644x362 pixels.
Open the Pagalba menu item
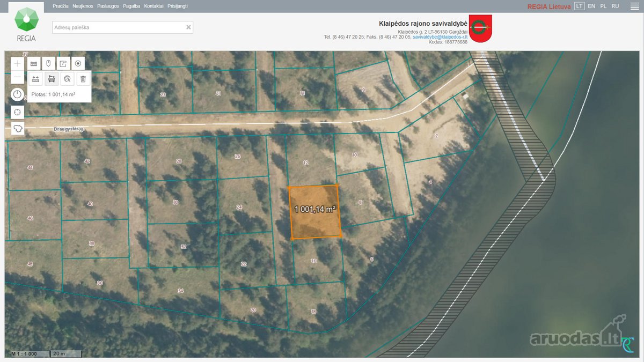(x=131, y=6)
